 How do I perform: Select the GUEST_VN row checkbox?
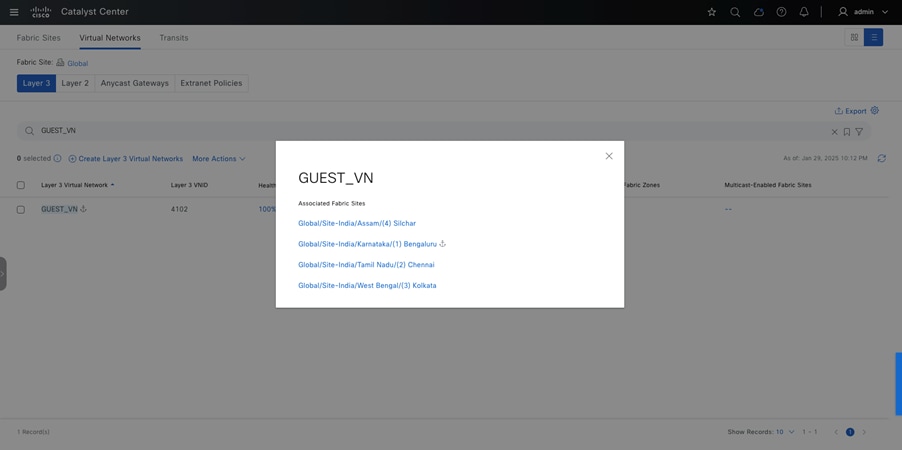tap(21, 209)
